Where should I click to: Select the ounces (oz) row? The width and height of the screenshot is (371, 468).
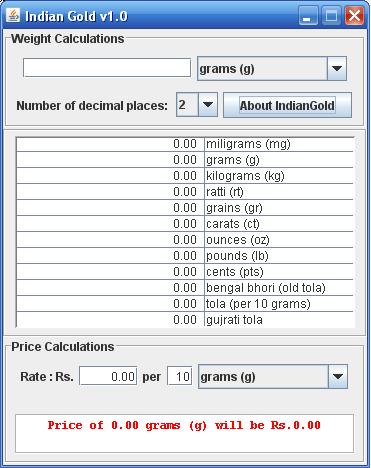pyautogui.click(x=185, y=240)
